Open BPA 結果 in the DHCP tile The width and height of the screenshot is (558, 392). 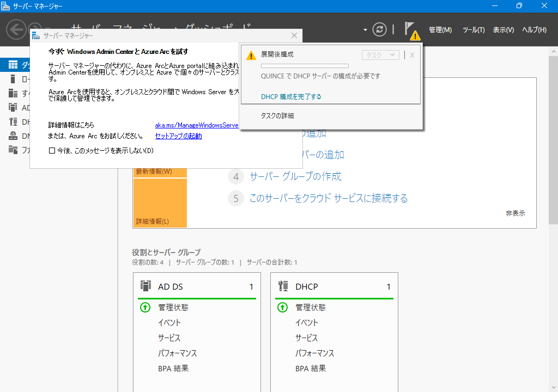coord(311,369)
